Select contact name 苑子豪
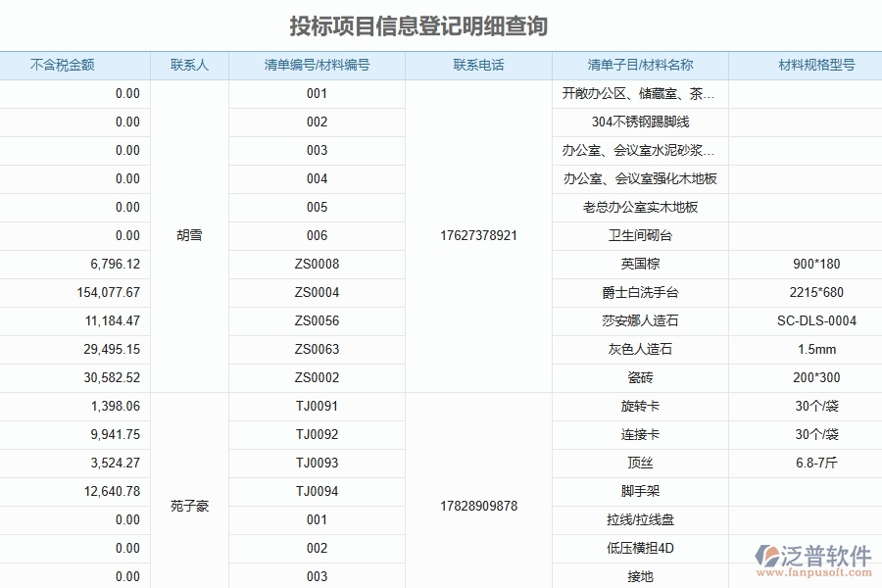This screenshot has height=588, width=882. [x=187, y=506]
